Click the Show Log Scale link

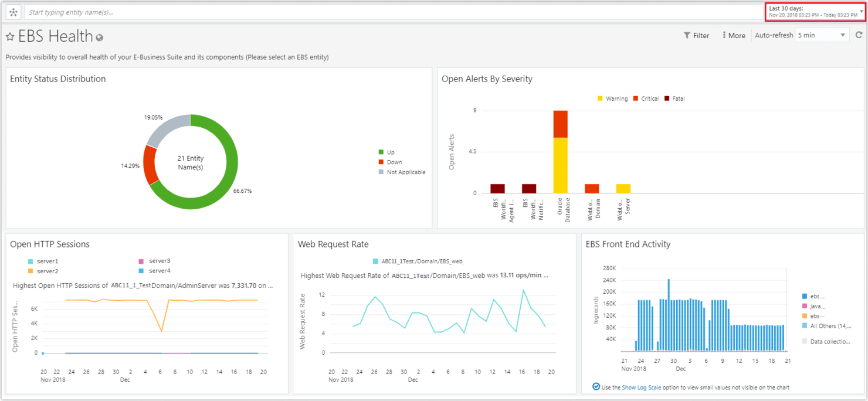[x=642, y=387]
